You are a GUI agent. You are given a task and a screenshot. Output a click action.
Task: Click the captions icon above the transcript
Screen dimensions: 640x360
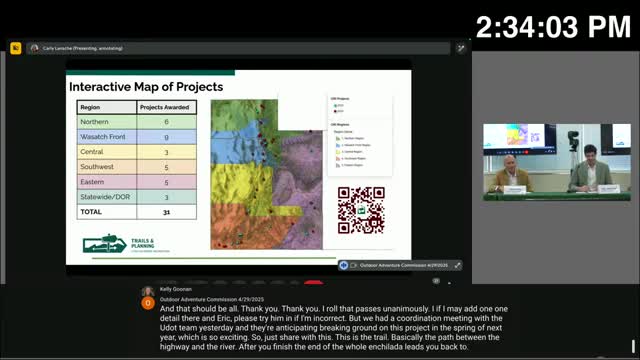[x=436, y=281]
